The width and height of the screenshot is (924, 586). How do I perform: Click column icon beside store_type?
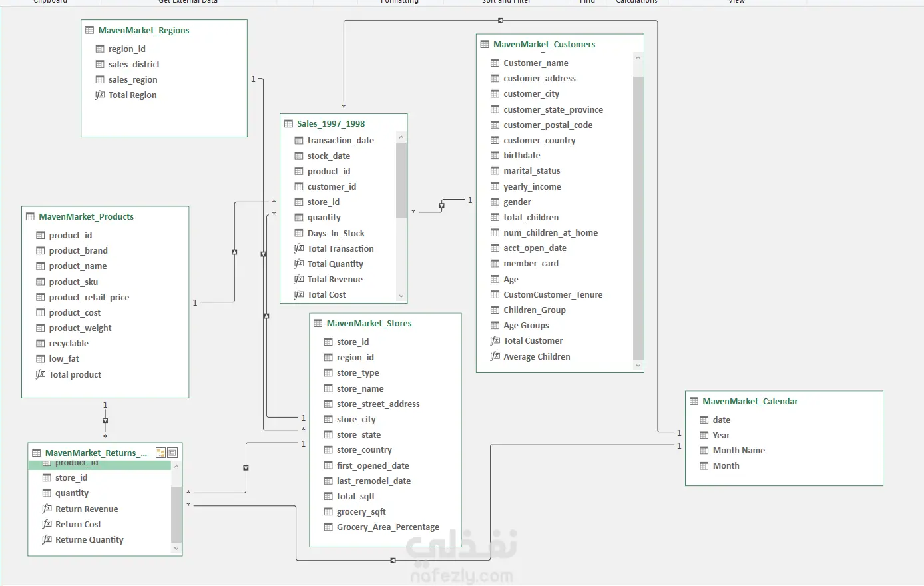point(328,372)
